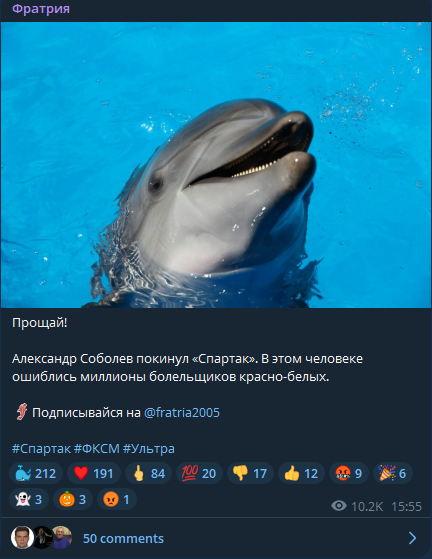
Task: Open the #ФКСМ hashtag
Action: (97, 448)
